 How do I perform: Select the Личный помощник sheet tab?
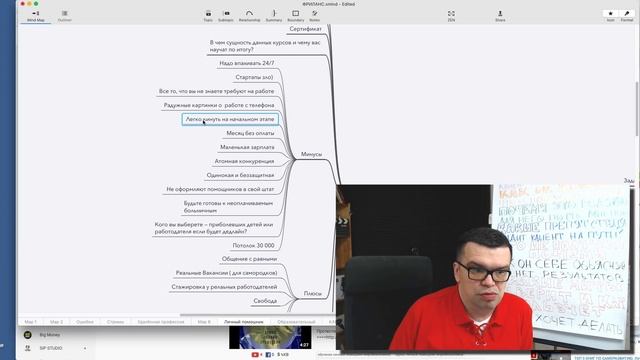pos(244,322)
